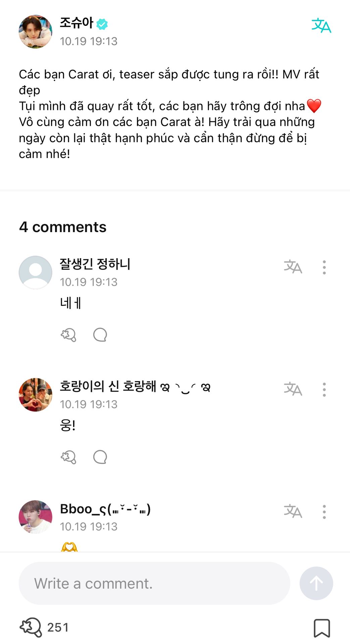350x644 pixels.
Task: Bookmark this post
Action: tap(321, 628)
